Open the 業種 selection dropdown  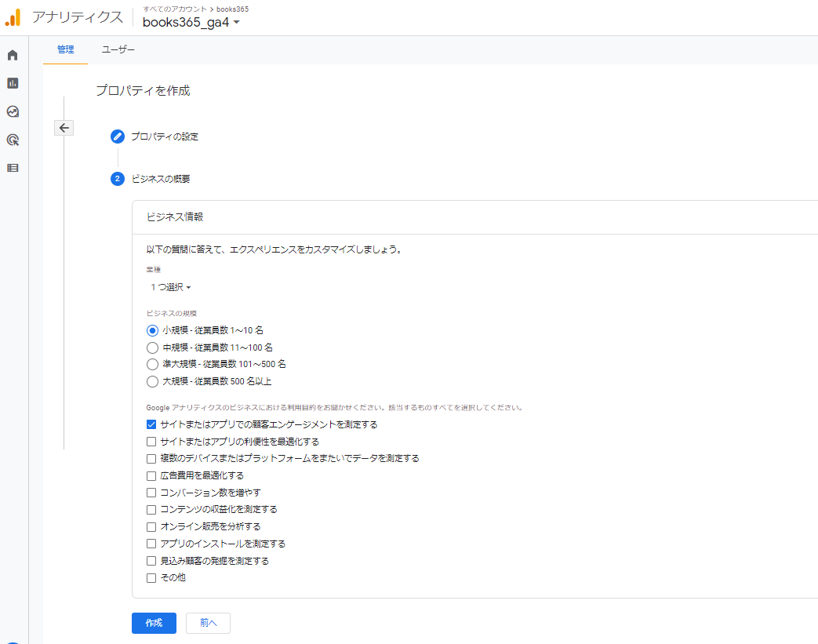pyautogui.click(x=171, y=287)
